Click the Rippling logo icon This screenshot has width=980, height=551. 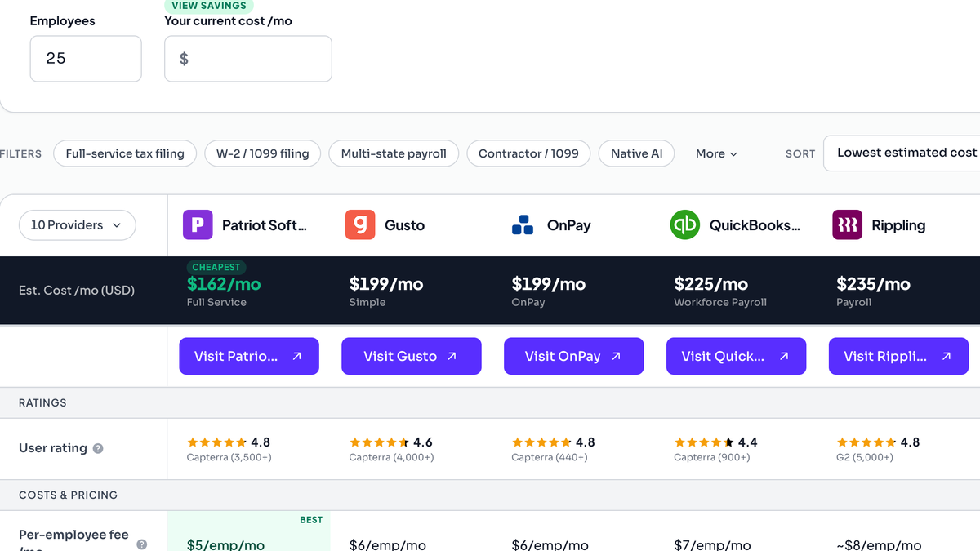click(x=848, y=224)
